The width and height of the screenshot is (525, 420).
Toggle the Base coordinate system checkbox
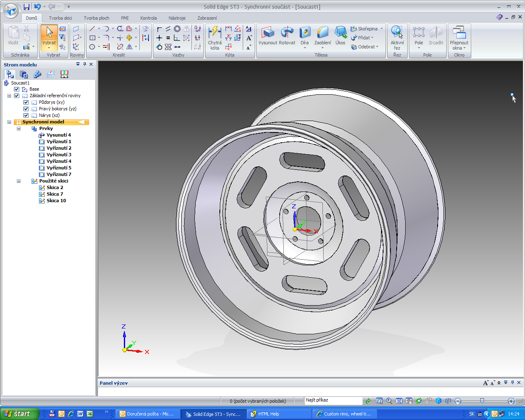coord(17,89)
